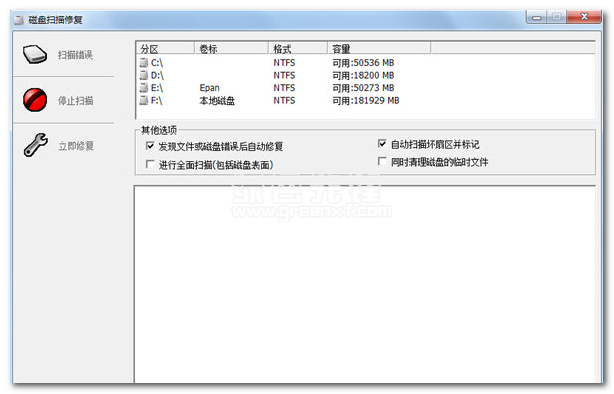This screenshot has width=614, height=394.
Task: Click the 本地磁盘 volume label
Action: coord(217,101)
